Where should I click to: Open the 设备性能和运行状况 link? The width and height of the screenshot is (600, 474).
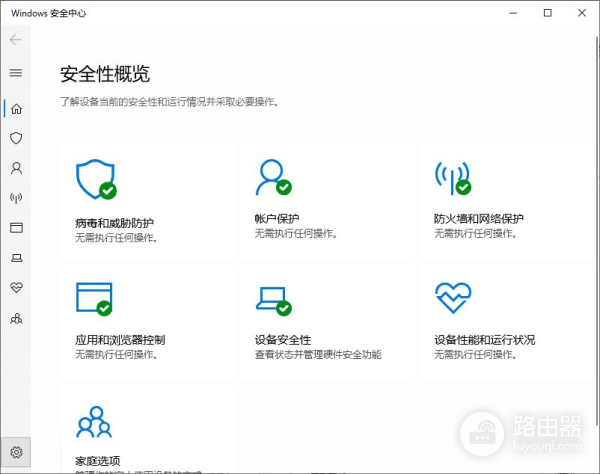point(485,340)
